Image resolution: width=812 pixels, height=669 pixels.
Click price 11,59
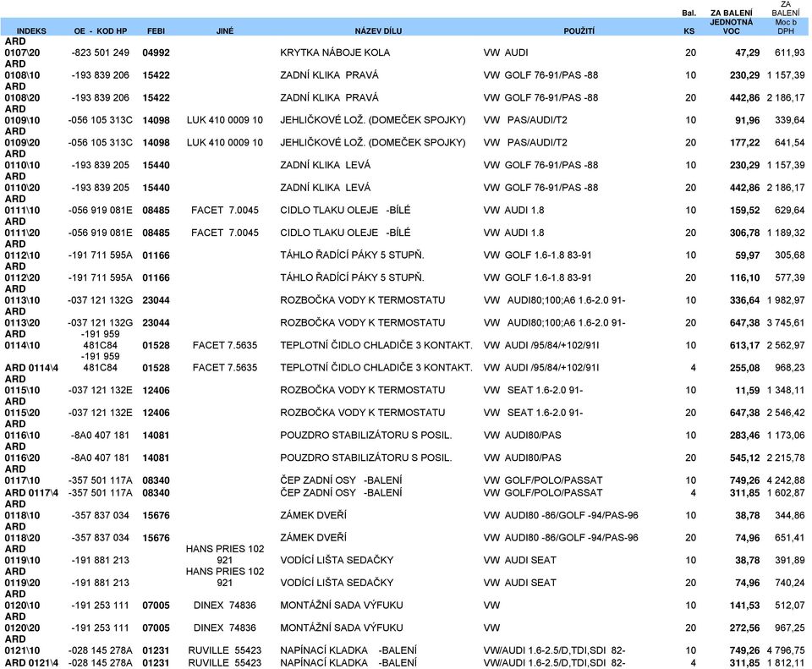coord(747,391)
